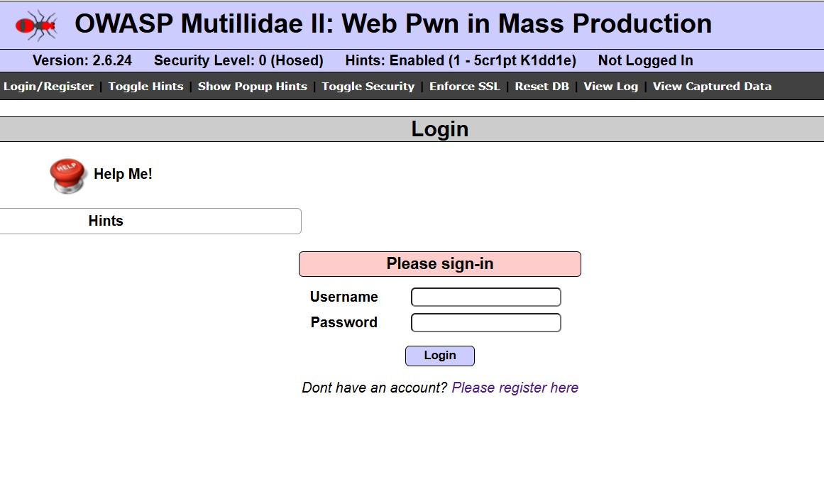Open the Login/Register menu item
Viewport: 824px width, 504px height.
pyautogui.click(x=48, y=87)
